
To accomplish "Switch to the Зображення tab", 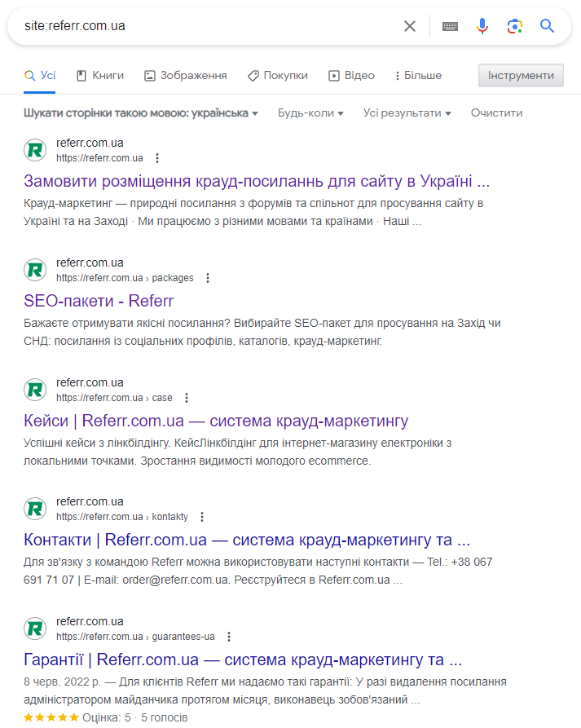I will coord(186,76).
